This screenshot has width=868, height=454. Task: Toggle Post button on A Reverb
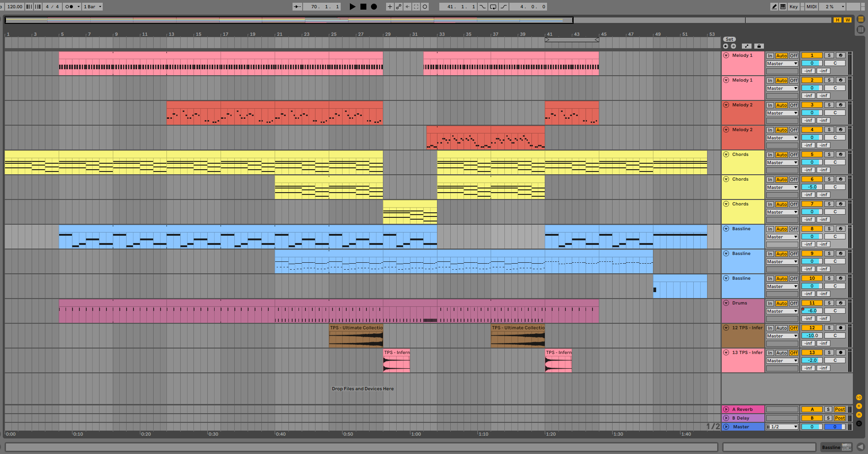pyautogui.click(x=840, y=410)
